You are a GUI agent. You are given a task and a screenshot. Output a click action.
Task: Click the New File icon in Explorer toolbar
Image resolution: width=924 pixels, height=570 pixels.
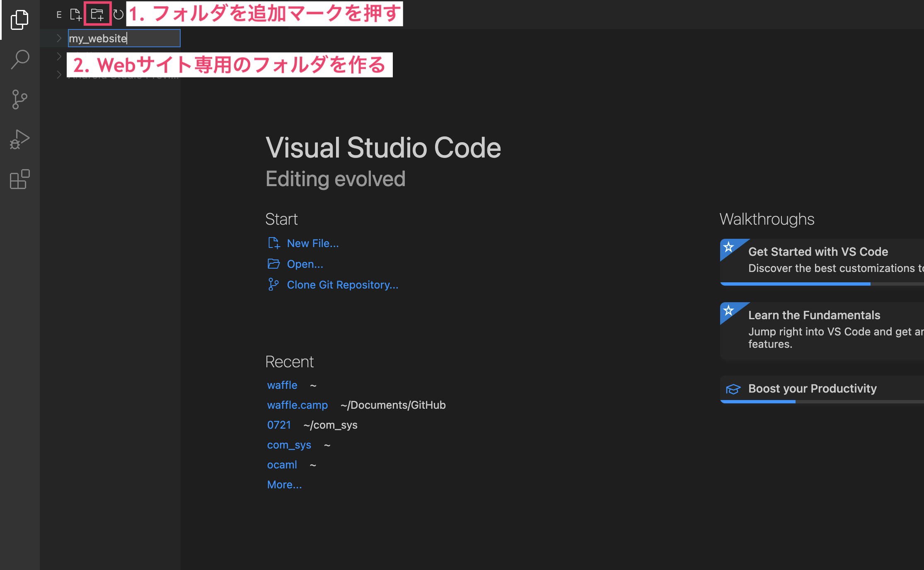point(75,15)
